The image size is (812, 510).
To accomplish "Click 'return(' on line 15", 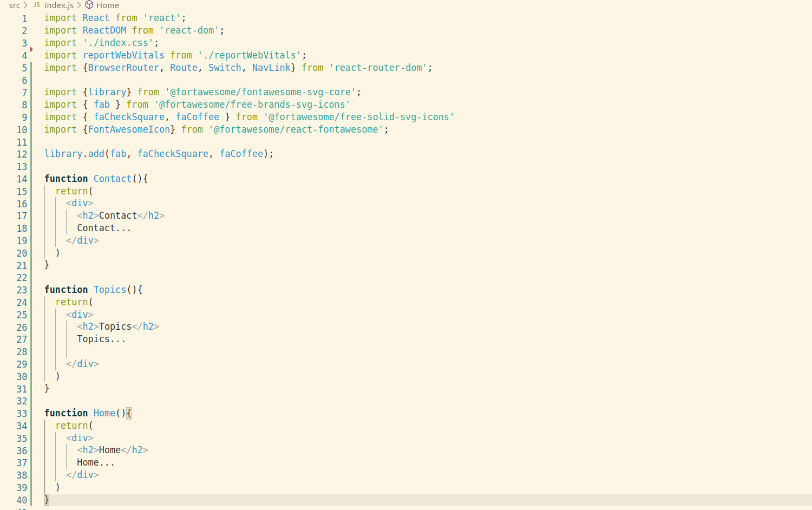I will [74, 191].
